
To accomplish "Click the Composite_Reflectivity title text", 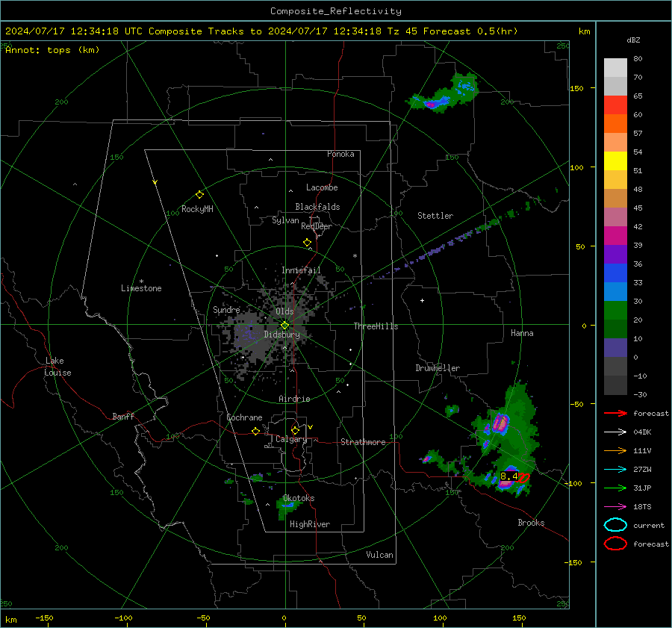I will click(335, 11).
